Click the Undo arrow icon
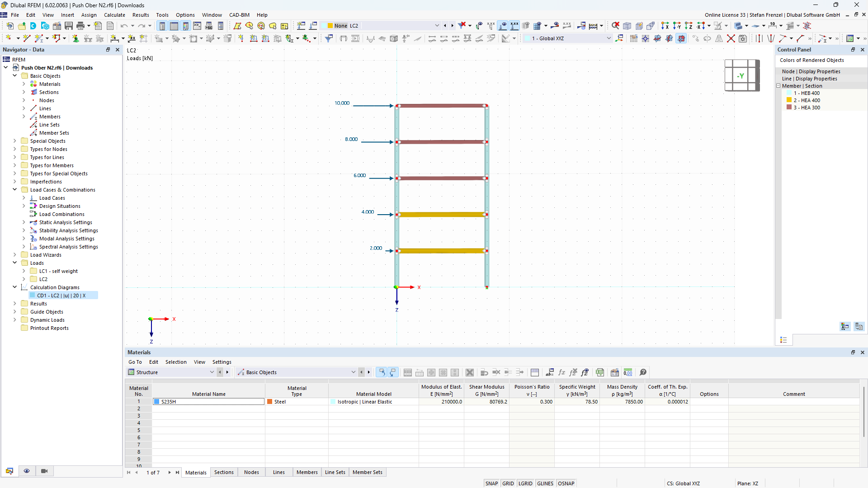 pos(124,26)
